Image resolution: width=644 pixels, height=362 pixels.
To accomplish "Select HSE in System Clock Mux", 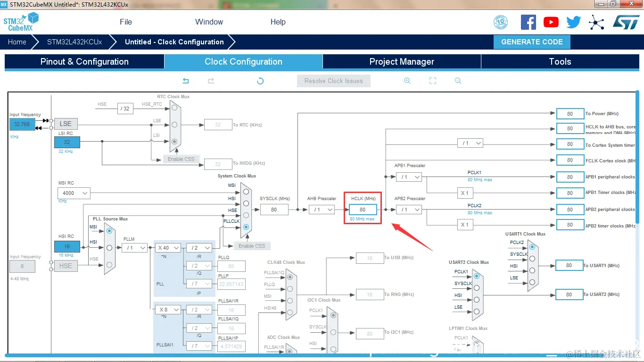I will (x=246, y=215).
